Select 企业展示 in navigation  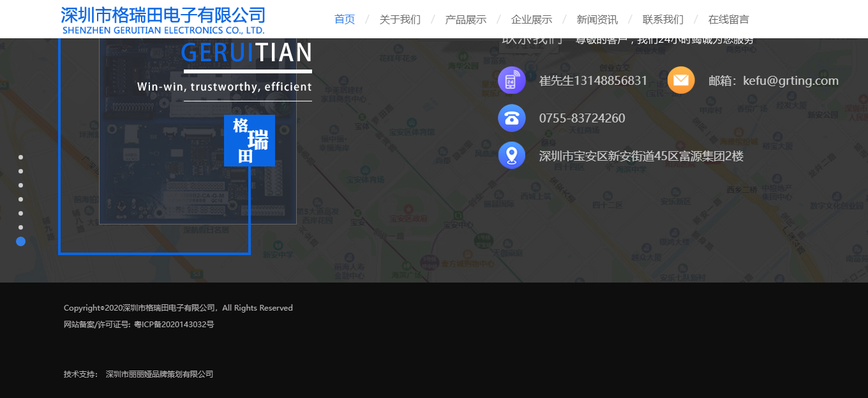click(532, 19)
